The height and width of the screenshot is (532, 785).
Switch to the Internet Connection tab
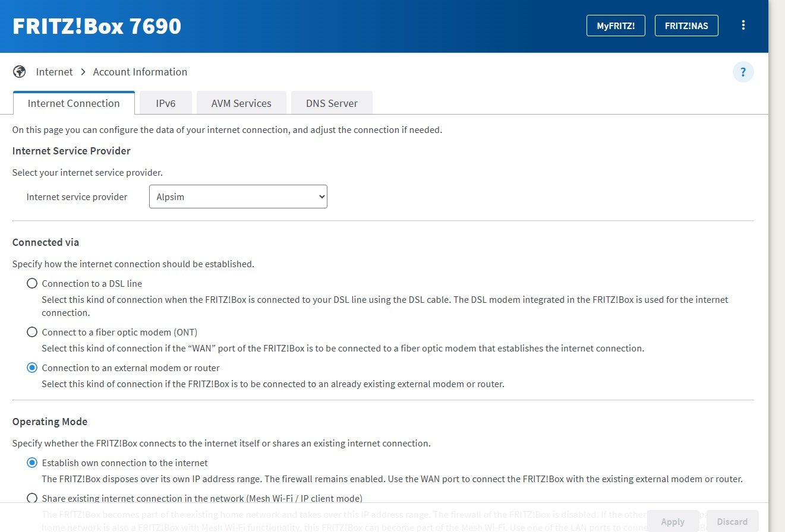pos(74,103)
